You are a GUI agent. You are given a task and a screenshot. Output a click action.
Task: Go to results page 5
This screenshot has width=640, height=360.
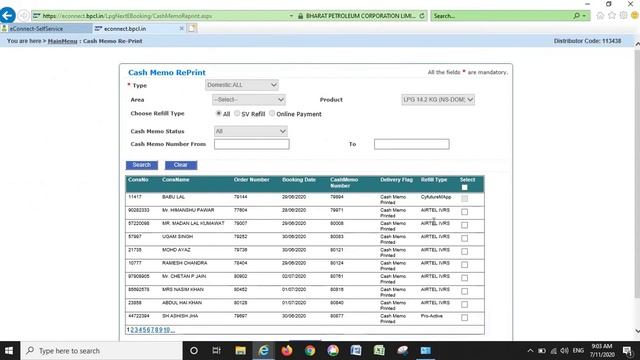pos(144,330)
